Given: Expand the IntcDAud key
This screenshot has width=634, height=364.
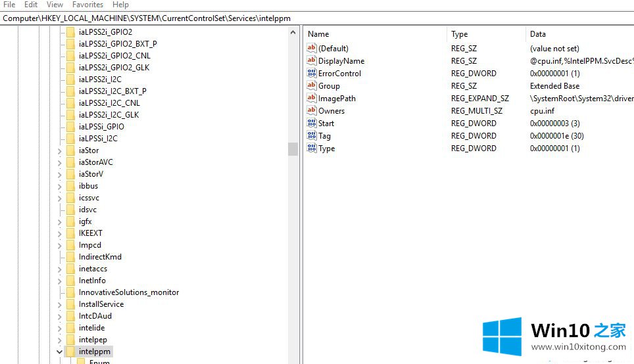Looking at the screenshot, I should click(59, 316).
